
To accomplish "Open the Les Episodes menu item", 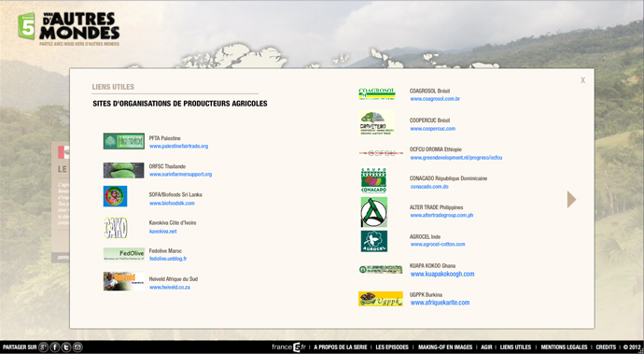I will [x=392, y=347].
